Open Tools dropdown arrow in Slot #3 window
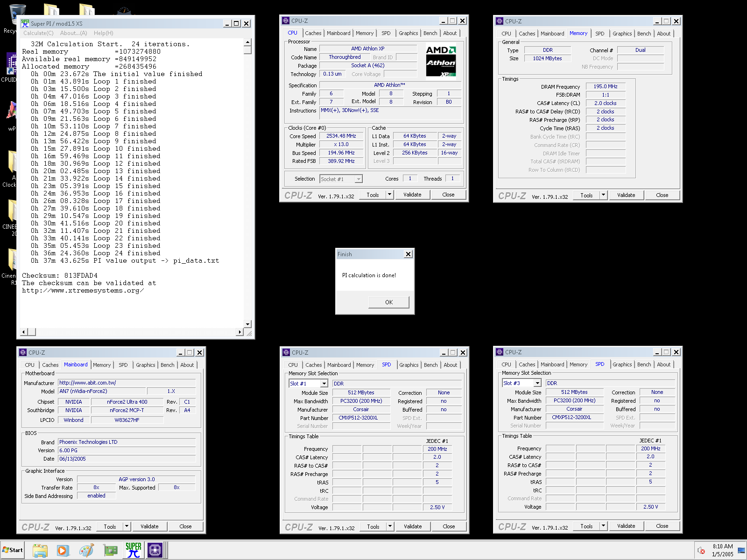Viewport: 747px width, 560px height. pyautogui.click(x=603, y=526)
